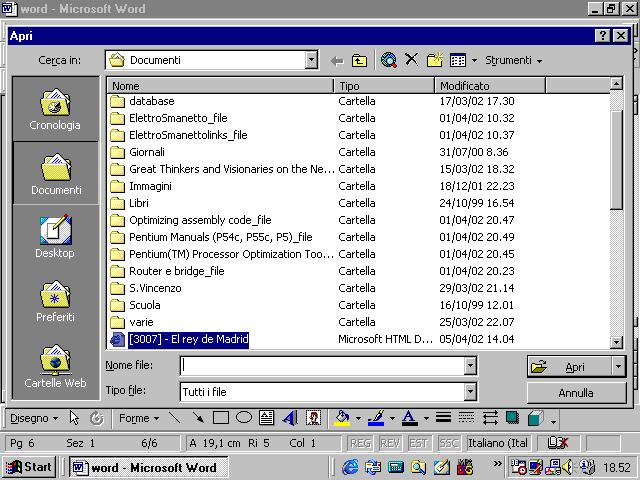The height and width of the screenshot is (480, 640).
Task: Click the dialog help question mark button
Action: [x=602, y=36]
